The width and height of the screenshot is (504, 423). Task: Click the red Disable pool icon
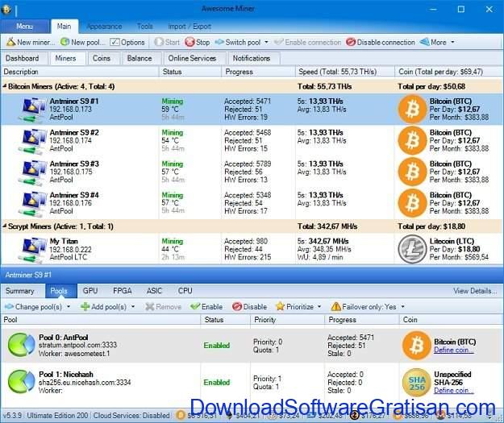point(237,307)
